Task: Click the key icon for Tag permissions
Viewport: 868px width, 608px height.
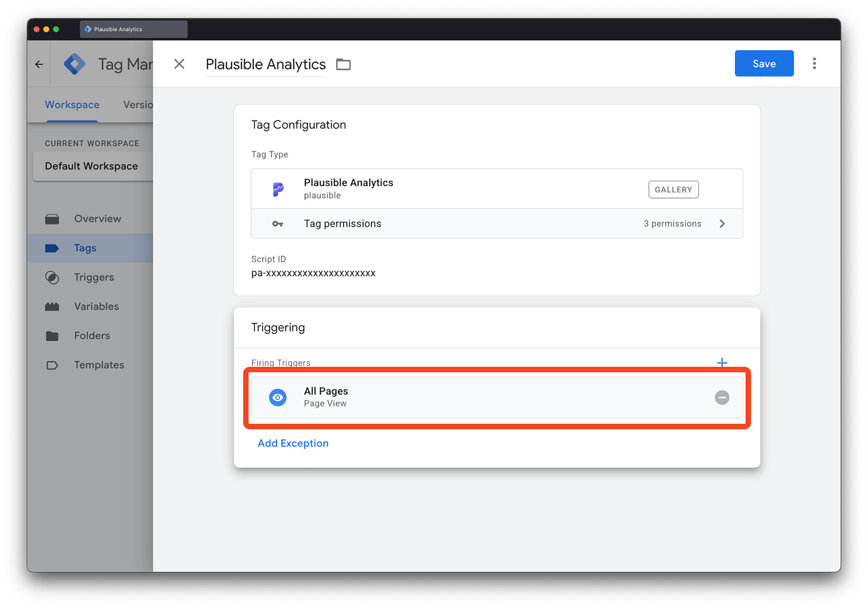Action: pos(278,223)
